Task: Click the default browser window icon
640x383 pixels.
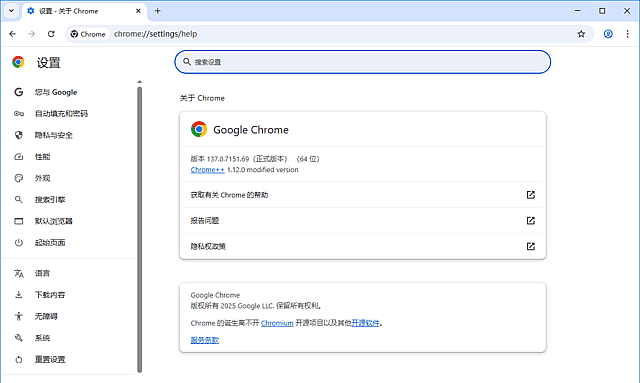Action: [x=19, y=221]
